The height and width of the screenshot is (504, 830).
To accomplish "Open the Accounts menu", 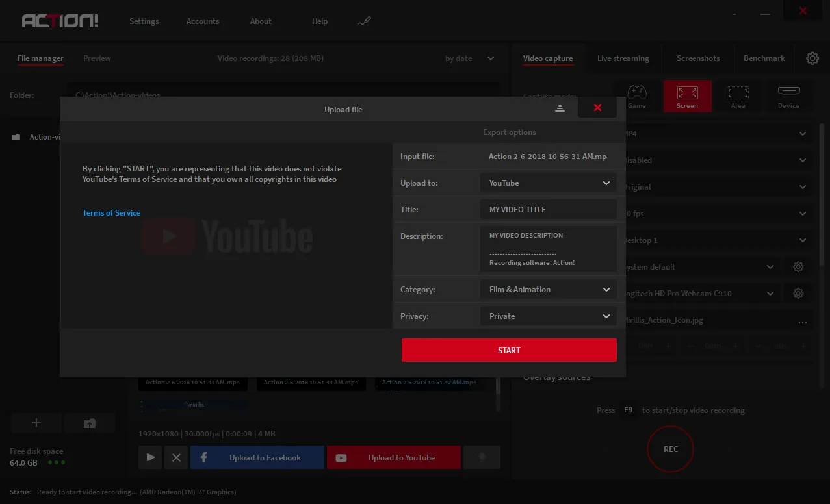I will pyautogui.click(x=203, y=21).
